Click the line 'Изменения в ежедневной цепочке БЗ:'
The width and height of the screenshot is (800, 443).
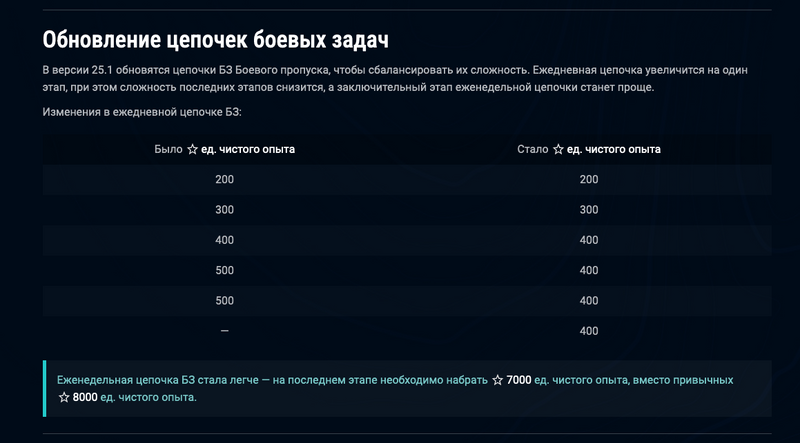coord(142,112)
